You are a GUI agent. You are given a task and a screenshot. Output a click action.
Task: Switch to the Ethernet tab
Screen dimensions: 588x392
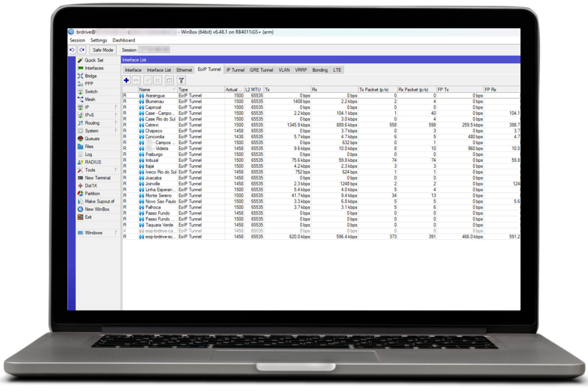pos(184,70)
